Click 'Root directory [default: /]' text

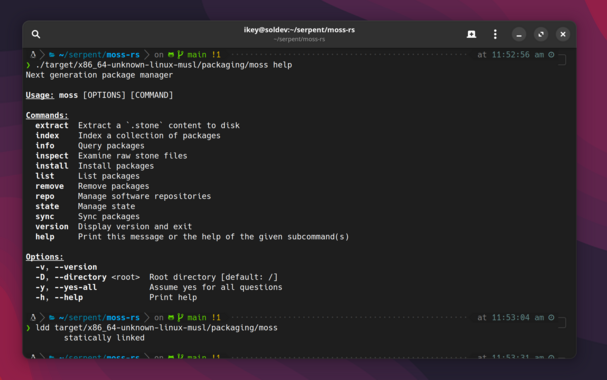[x=214, y=277]
